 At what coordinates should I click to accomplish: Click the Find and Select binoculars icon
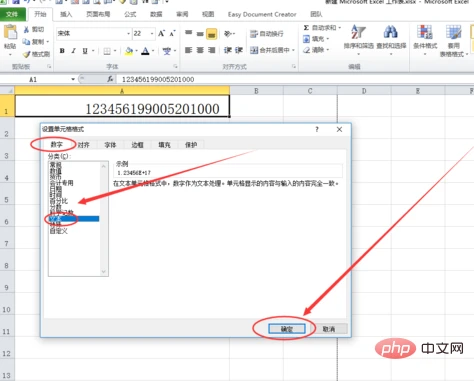pos(391,32)
